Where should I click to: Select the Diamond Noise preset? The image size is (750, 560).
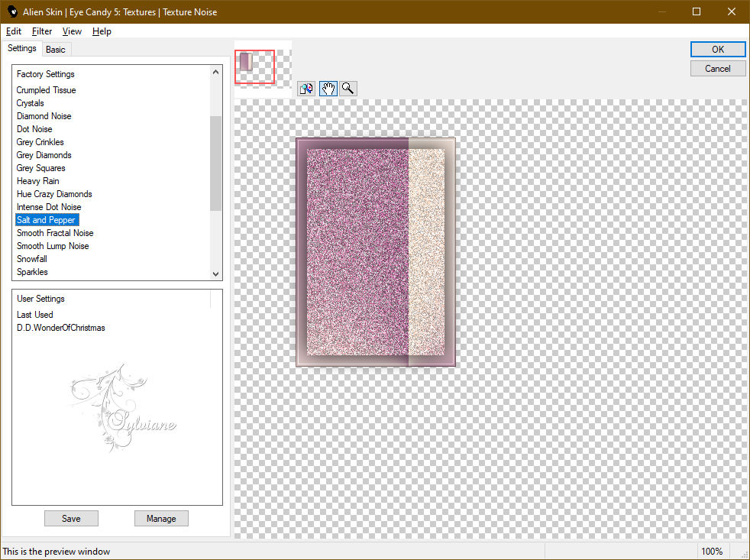click(44, 116)
